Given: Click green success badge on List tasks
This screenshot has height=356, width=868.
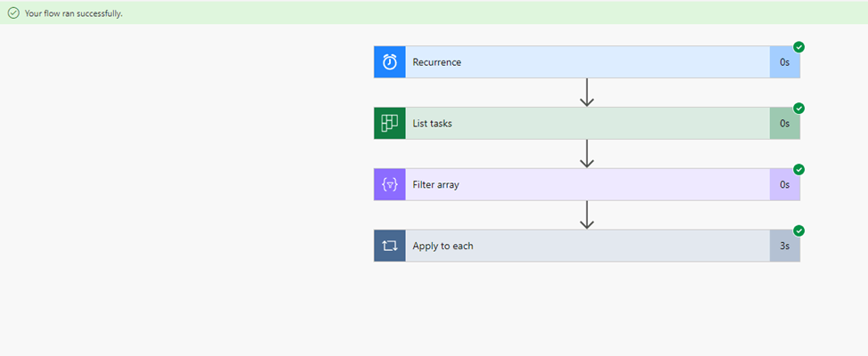Looking at the screenshot, I should click(799, 109).
